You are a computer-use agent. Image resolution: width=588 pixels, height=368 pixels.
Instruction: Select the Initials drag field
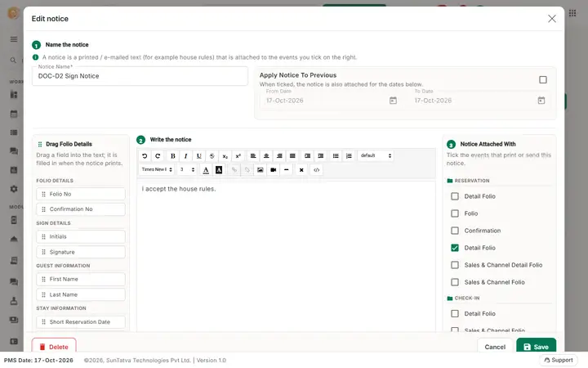click(x=81, y=236)
